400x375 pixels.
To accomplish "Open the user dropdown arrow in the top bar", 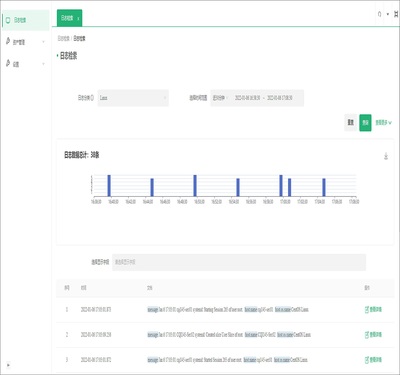I will (388, 14).
